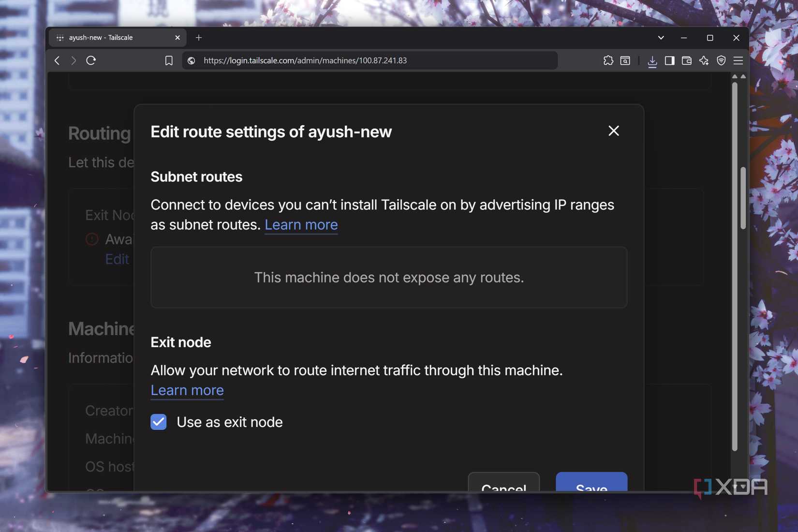
Task: Click the 'Subnet routes' heading text
Action: click(x=196, y=177)
